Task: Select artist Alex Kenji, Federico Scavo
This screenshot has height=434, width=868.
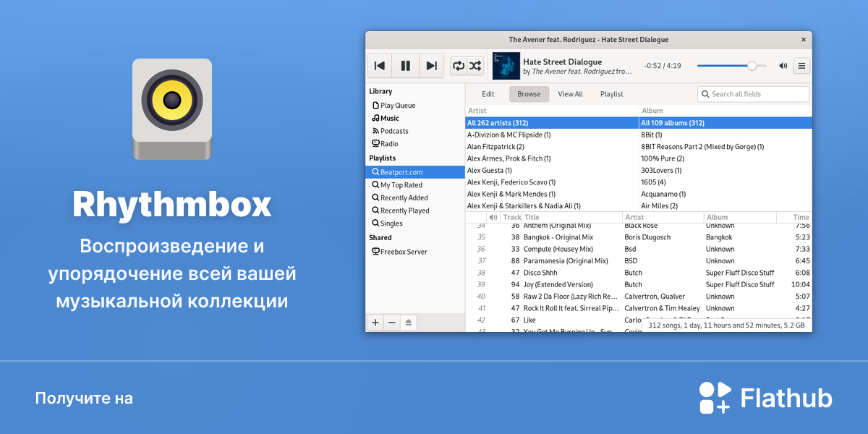Action: click(552, 182)
